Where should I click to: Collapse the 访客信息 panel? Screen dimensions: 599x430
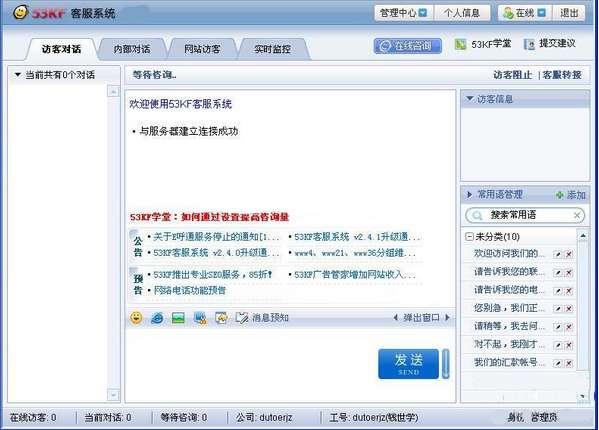click(470, 99)
